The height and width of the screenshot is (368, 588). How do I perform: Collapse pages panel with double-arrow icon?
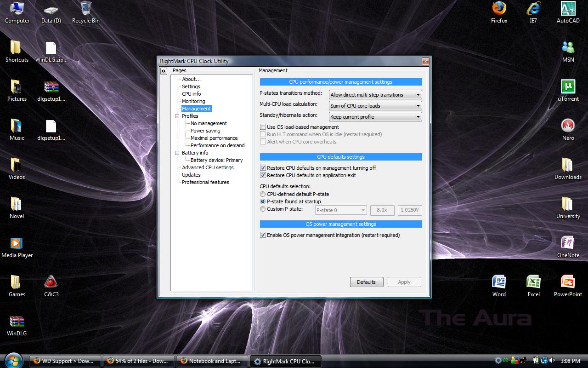coord(163,71)
